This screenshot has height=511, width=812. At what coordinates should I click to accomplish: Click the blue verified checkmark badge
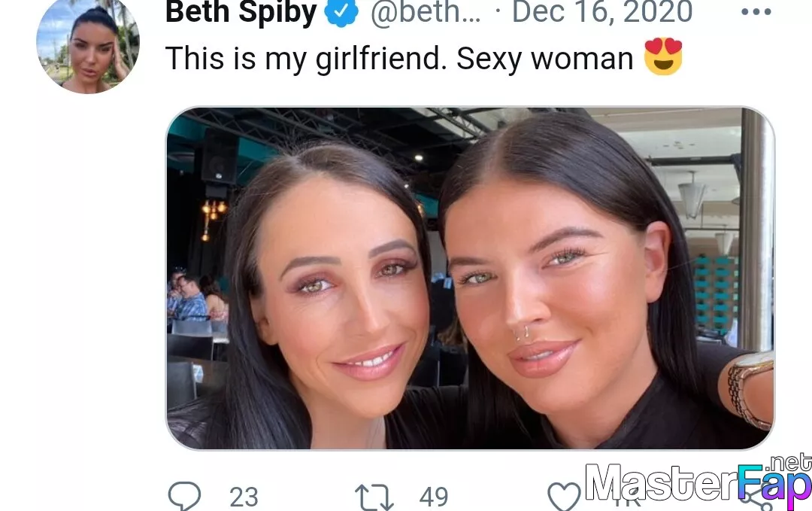[341, 11]
